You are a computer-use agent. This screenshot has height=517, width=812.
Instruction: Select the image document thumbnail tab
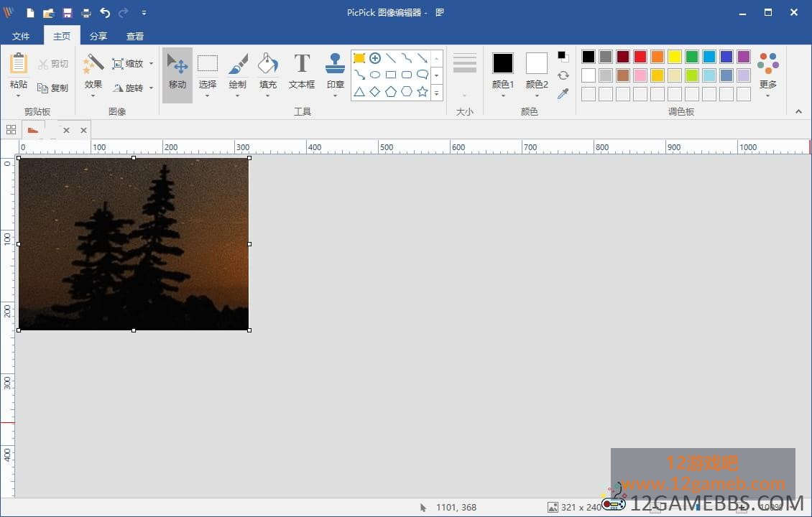coord(33,130)
